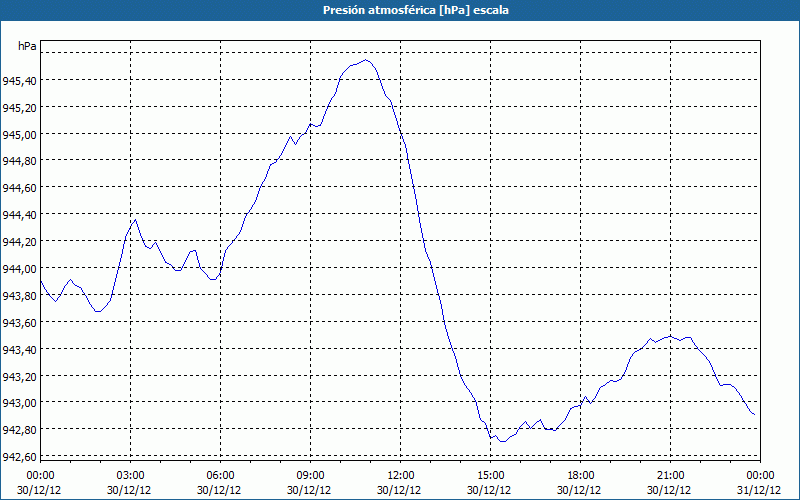This screenshot has width=800, height=500.
Task: Select the 943,40 y-axis value
Action: [19, 349]
